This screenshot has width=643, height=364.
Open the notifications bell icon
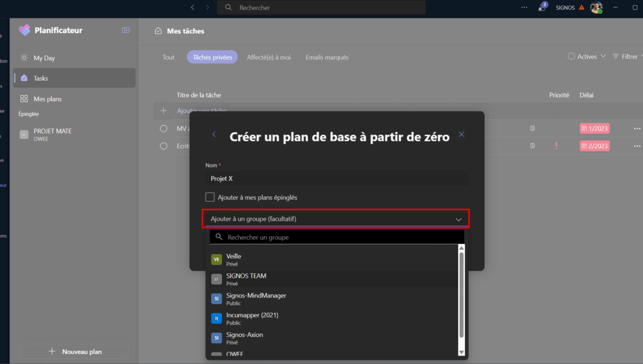[x=542, y=8]
